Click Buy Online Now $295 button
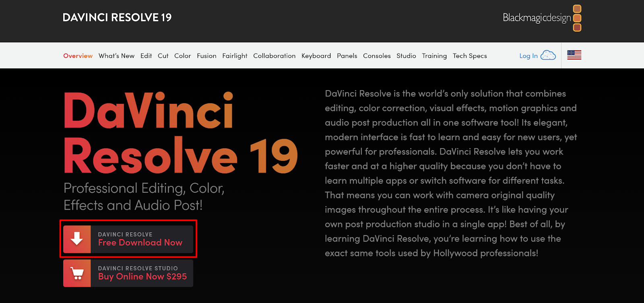 coord(128,273)
